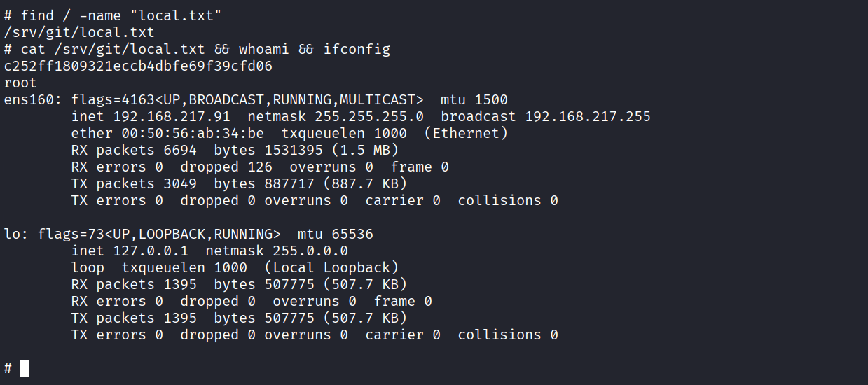Viewport: 868px width, 385px height.
Task: Click the terminal cursor at the empty prompt
Action: tap(25, 368)
